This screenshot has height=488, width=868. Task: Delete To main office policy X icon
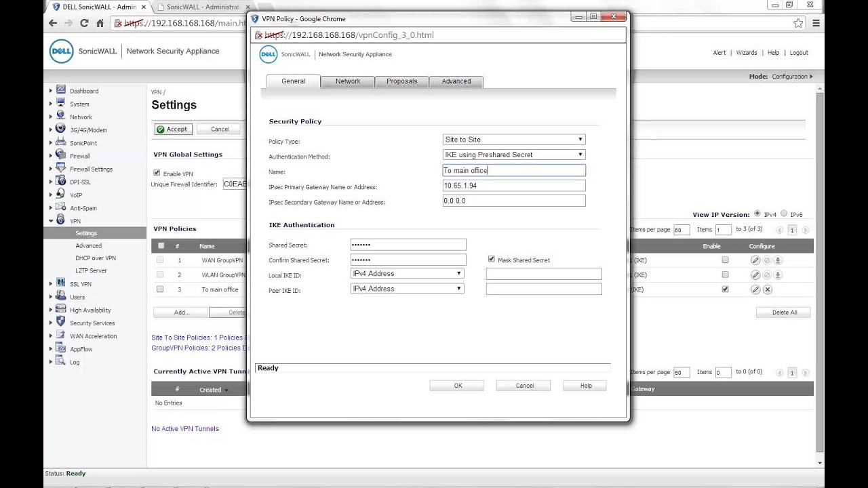click(x=768, y=289)
